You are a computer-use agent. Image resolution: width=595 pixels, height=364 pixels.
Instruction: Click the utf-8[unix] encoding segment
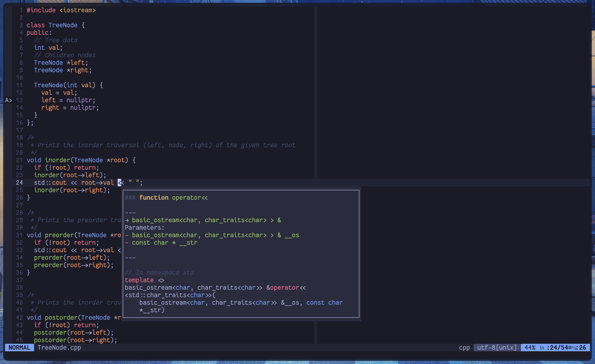click(497, 347)
